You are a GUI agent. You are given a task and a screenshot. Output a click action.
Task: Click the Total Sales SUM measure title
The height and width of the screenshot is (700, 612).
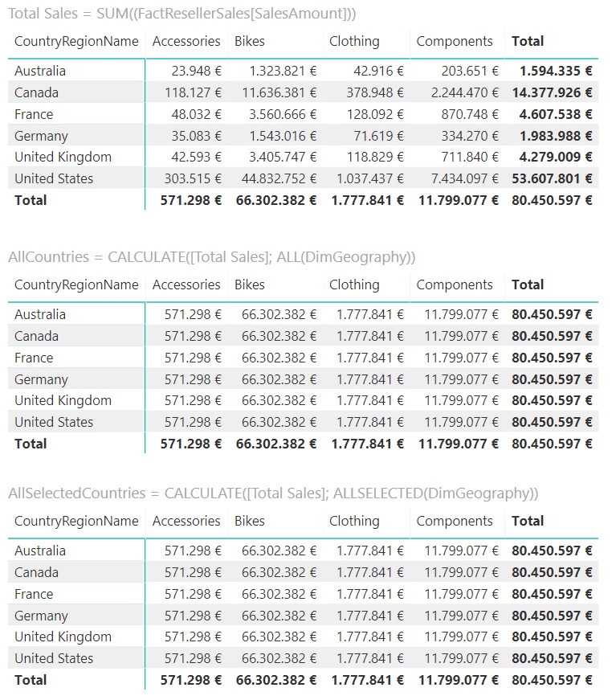tap(182, 14)
